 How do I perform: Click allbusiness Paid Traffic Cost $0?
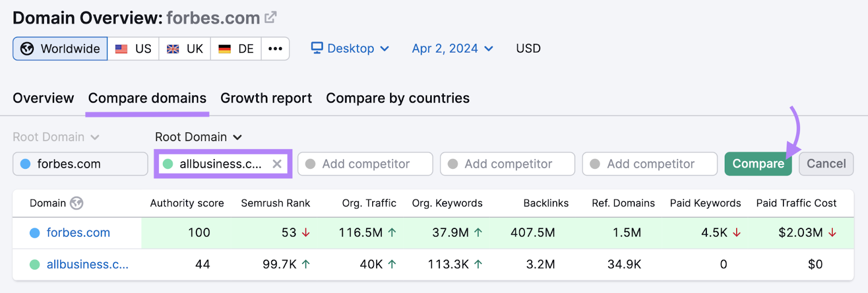815,265
